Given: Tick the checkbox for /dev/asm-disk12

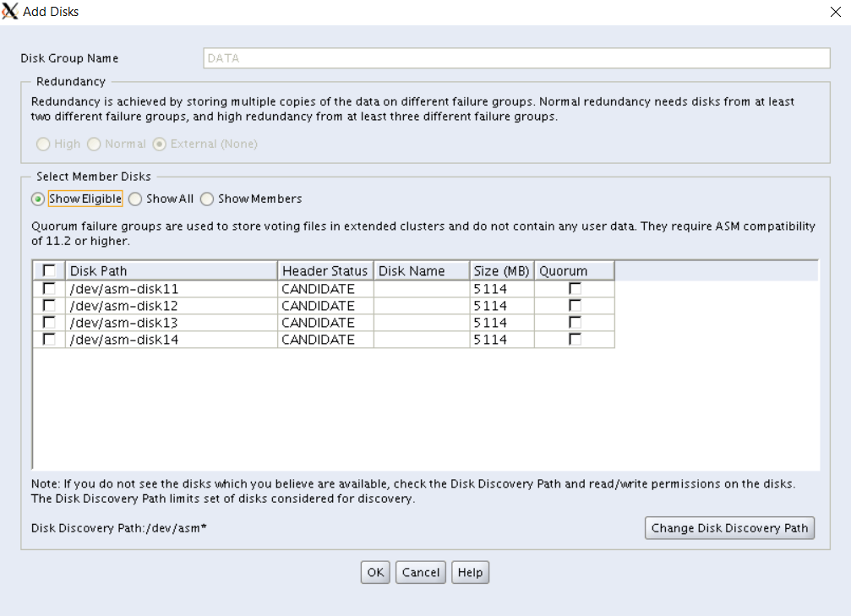Looking at the screenshot, I should point(49,306).
